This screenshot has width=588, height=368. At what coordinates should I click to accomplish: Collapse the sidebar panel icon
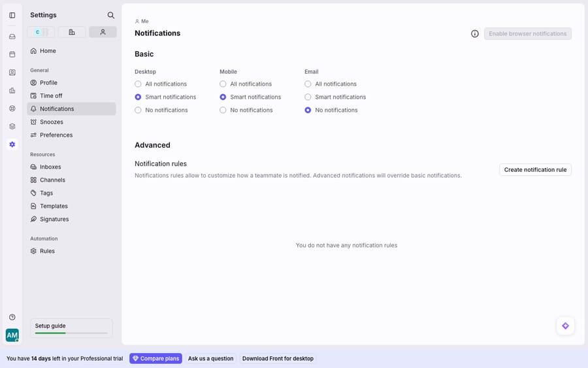[x=12, y=16]
